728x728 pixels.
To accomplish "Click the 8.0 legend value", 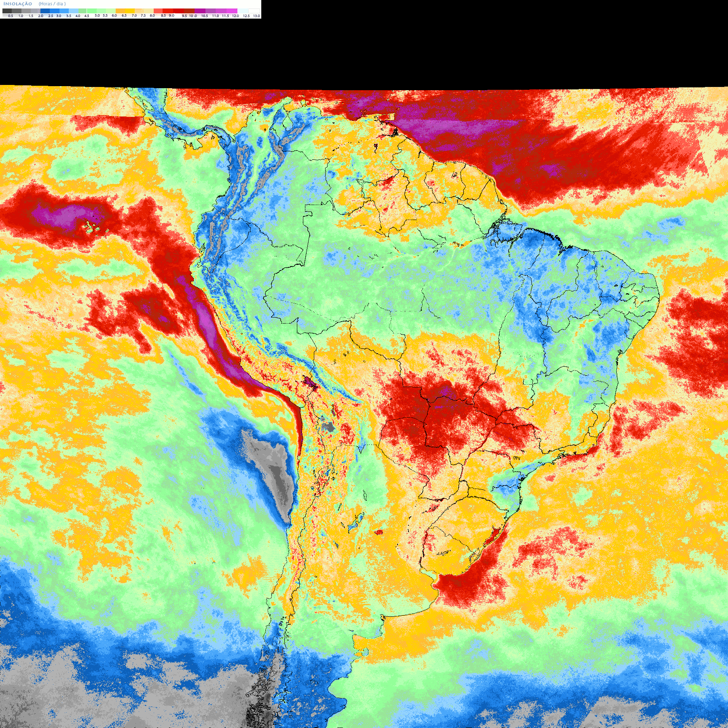I will click(x=152, y=15).
